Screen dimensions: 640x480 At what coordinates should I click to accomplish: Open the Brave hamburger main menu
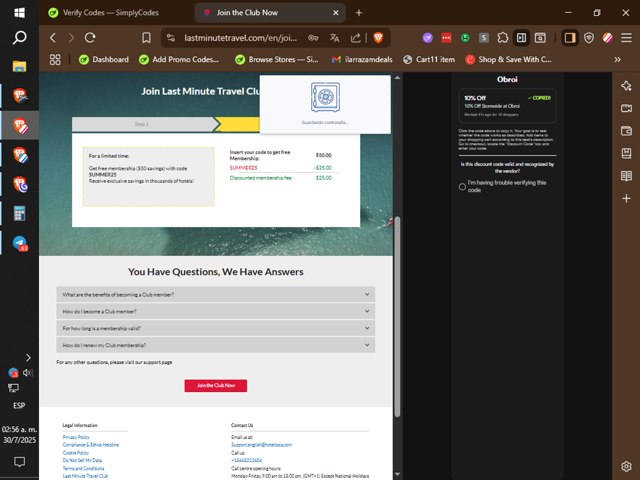pyautogui.click(x=626, y=38)
